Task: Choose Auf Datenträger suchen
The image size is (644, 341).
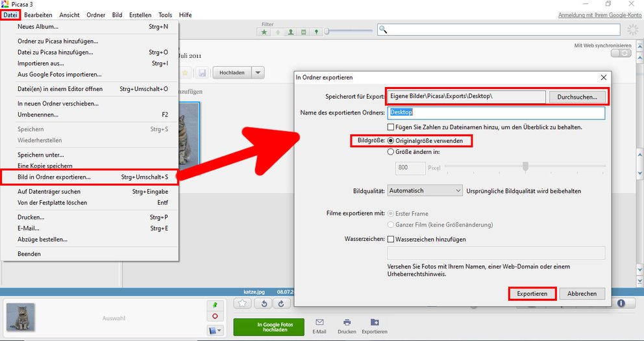Action: coord(90,192)
